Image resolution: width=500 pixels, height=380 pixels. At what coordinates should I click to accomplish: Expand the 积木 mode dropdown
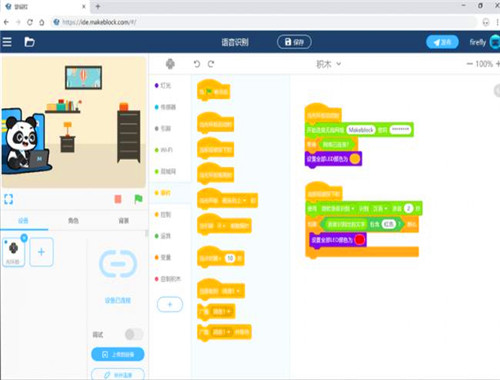[x=328, y=64]
